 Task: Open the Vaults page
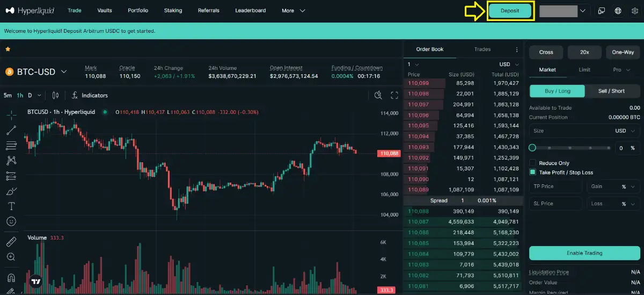[105, 10]
